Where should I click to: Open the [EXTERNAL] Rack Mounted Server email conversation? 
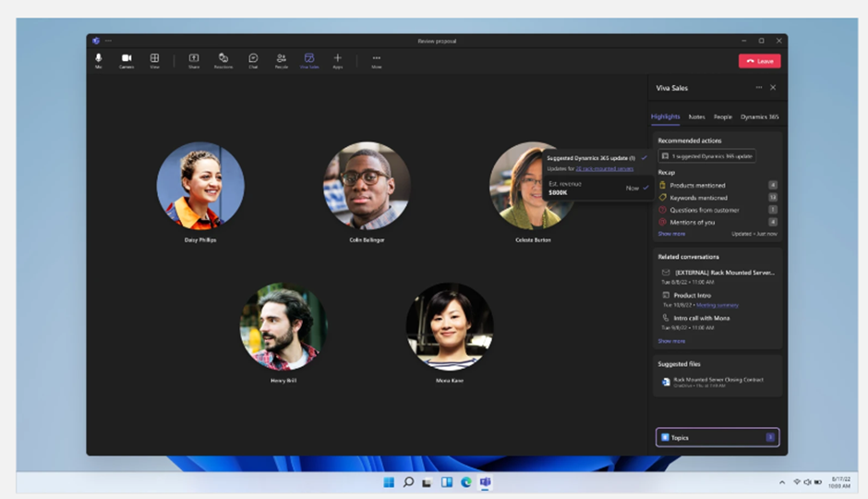click(717, 276)
